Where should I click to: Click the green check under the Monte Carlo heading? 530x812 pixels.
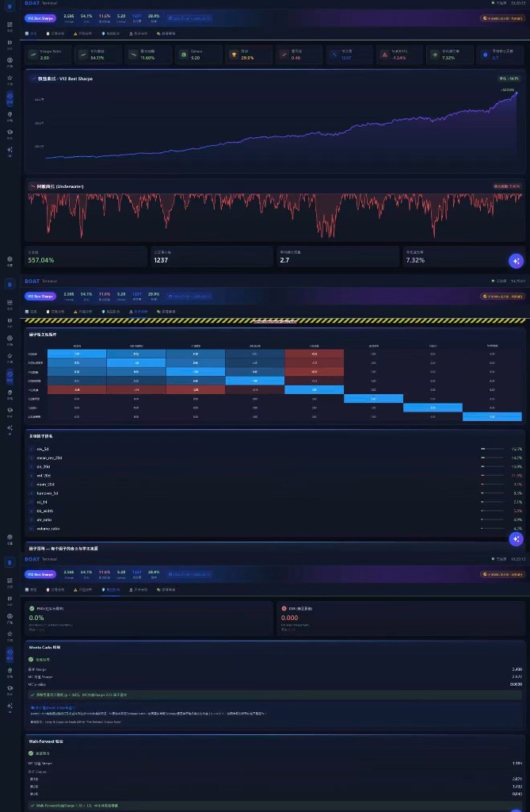click(x=31, y=659)
